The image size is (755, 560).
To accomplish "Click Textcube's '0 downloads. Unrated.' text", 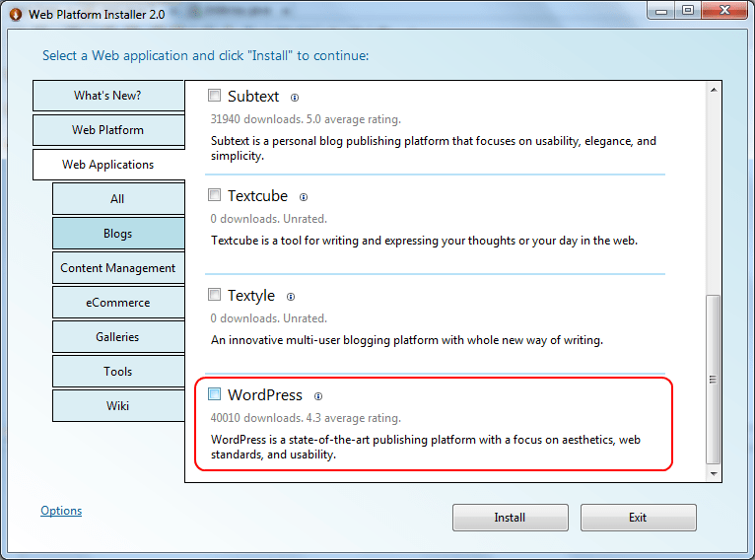I will click(269, 219).
